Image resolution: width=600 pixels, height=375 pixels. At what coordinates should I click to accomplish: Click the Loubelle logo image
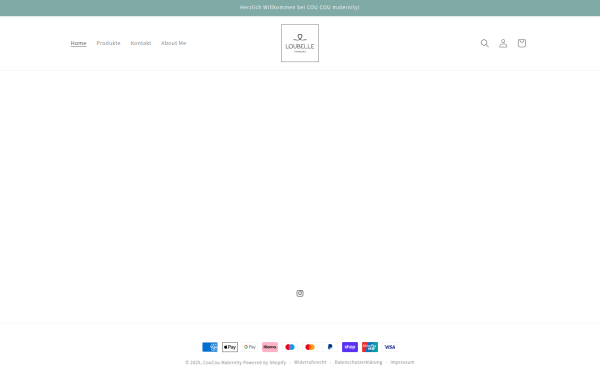point(300,43)
